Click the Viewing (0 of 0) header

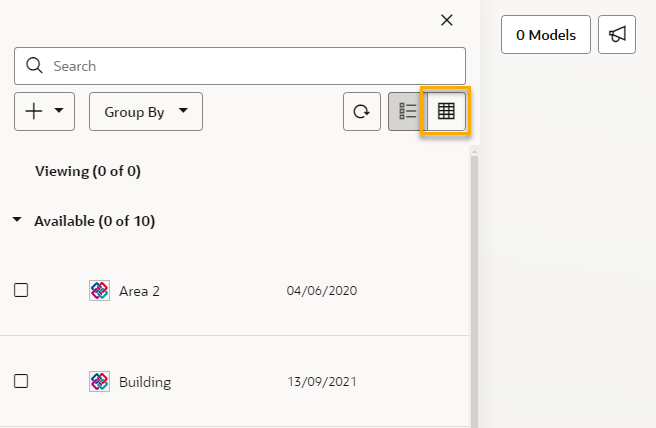(88, 172)
